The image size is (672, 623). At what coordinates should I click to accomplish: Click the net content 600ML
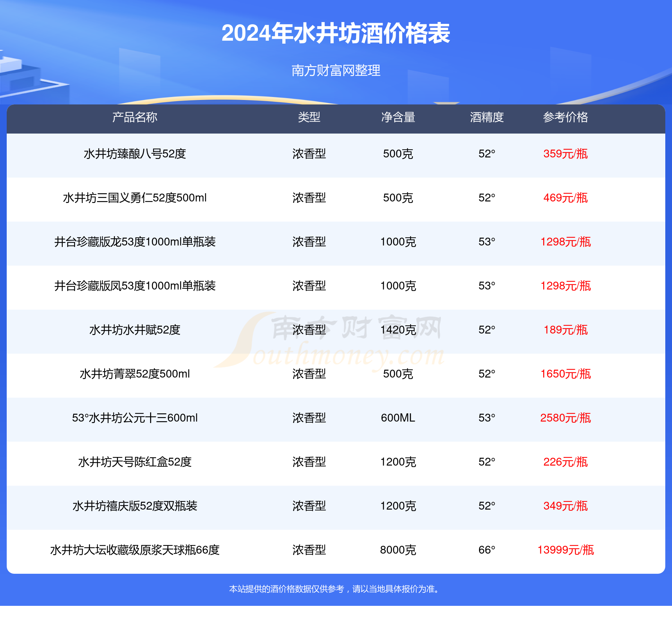(x=398, y=418)
